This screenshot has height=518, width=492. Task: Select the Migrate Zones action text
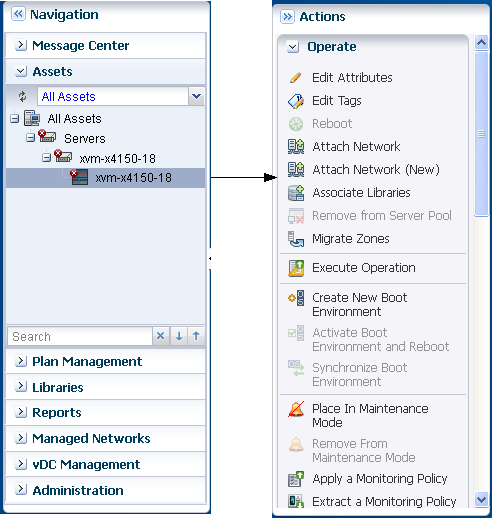pos(351,239)
